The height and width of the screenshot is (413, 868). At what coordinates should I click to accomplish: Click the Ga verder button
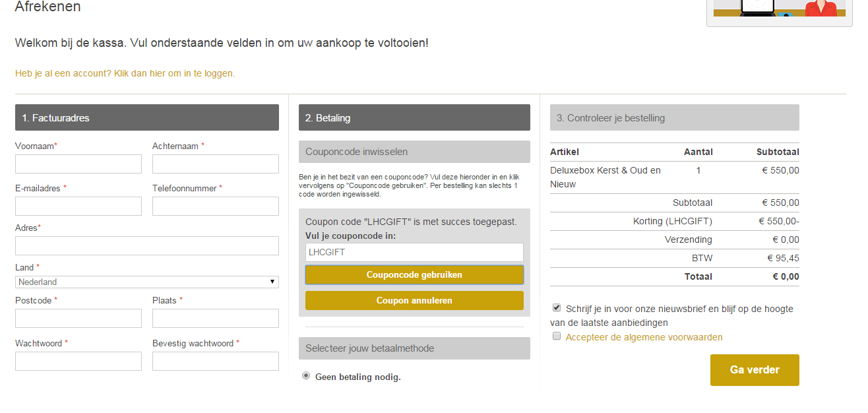(x=755, y=369)
